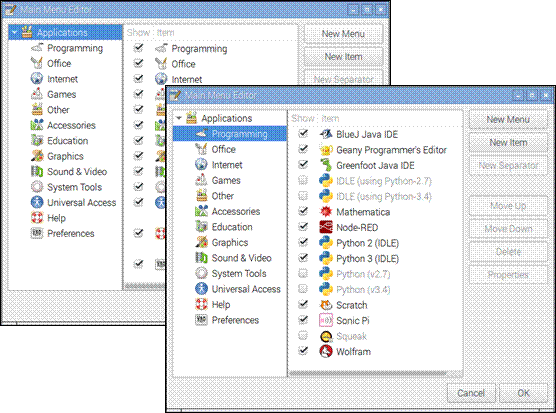Image resolution: width=556 pixels, height=413 pixels.
Task: Click the Games icon in front window tree
Action: [x=201, y=180]
